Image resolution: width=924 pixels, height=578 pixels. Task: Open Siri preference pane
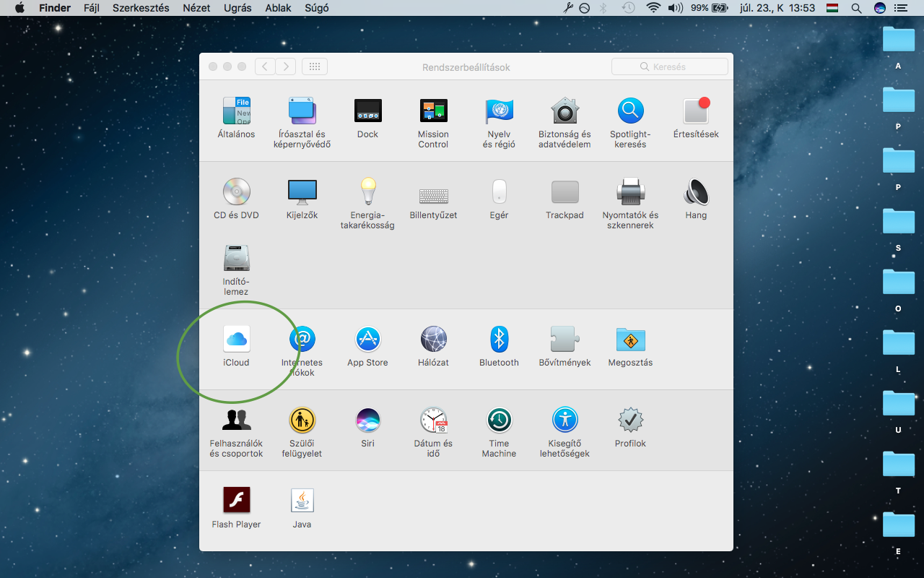(367, 427)
